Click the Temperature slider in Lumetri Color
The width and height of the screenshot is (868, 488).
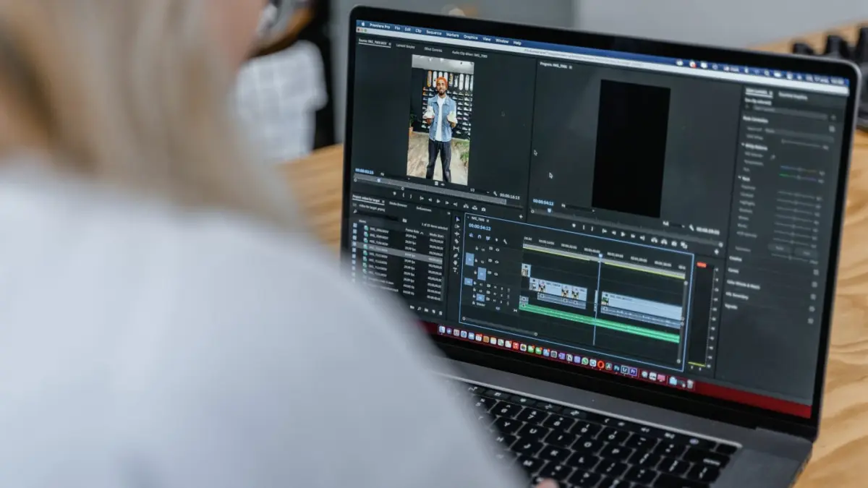[x=800, y=168]
